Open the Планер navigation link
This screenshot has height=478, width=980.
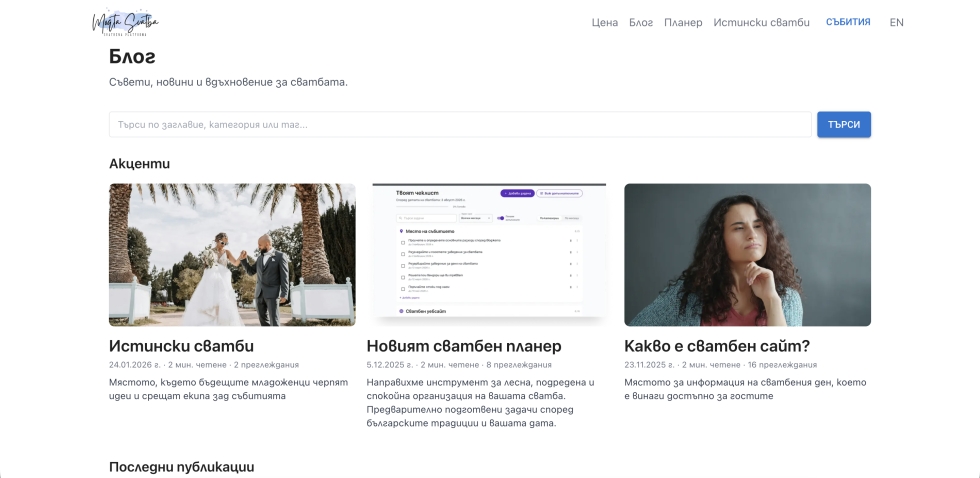[683, 22]
